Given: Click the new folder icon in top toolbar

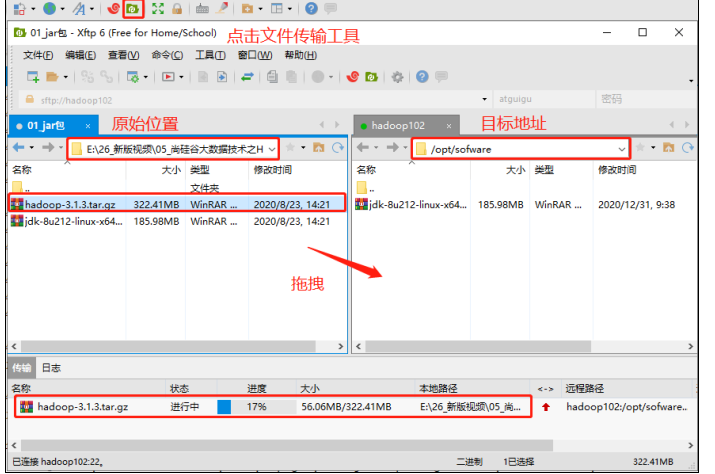Looking at the screenshot, I should [x=247, y=9].
